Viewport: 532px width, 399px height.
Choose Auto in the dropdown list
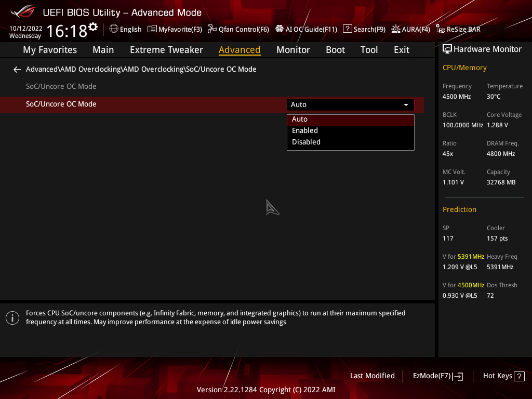351,119
